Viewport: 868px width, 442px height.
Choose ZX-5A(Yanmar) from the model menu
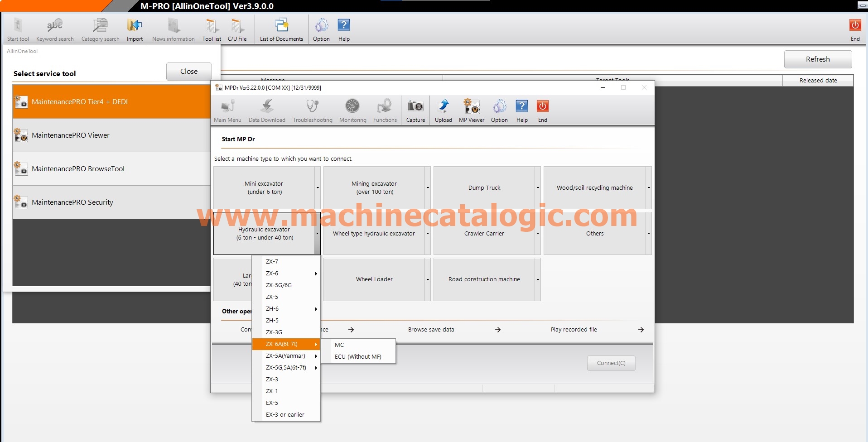click(x=286, y=356)
